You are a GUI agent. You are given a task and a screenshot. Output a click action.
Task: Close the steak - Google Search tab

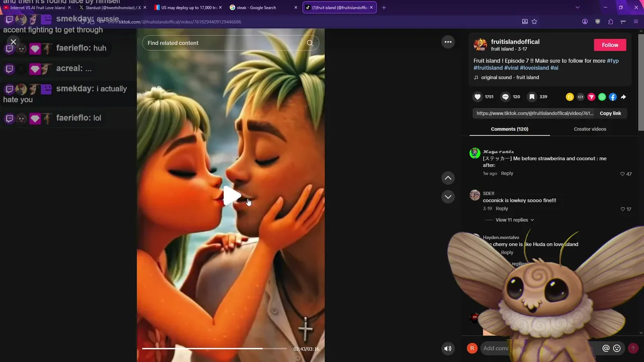click(296, 8)
